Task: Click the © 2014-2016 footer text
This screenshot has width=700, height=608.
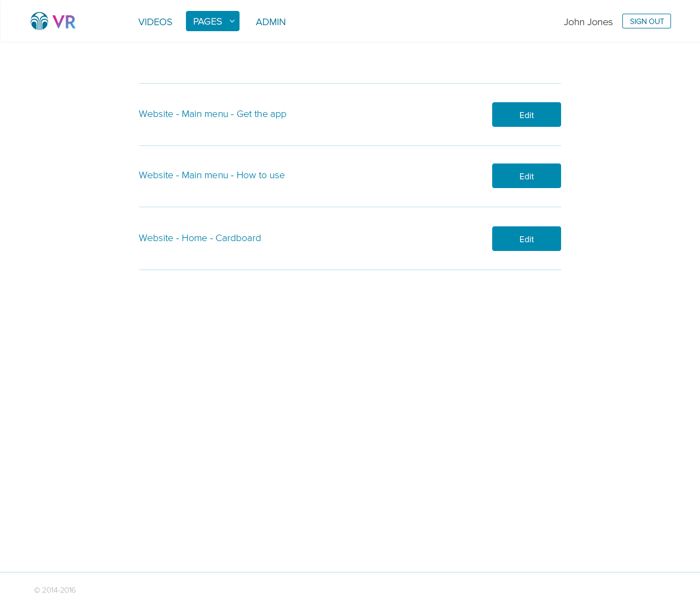Action: coord(55,590)
